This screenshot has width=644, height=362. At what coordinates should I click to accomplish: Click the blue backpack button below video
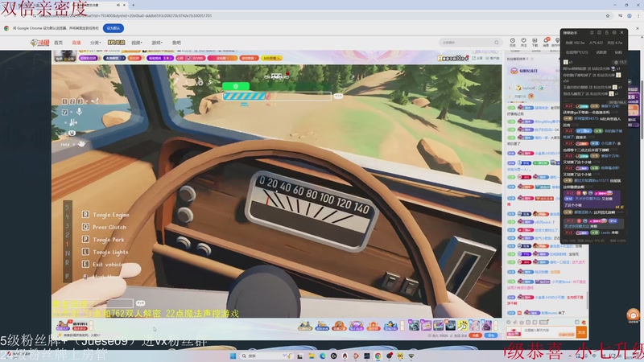point(491,335)
